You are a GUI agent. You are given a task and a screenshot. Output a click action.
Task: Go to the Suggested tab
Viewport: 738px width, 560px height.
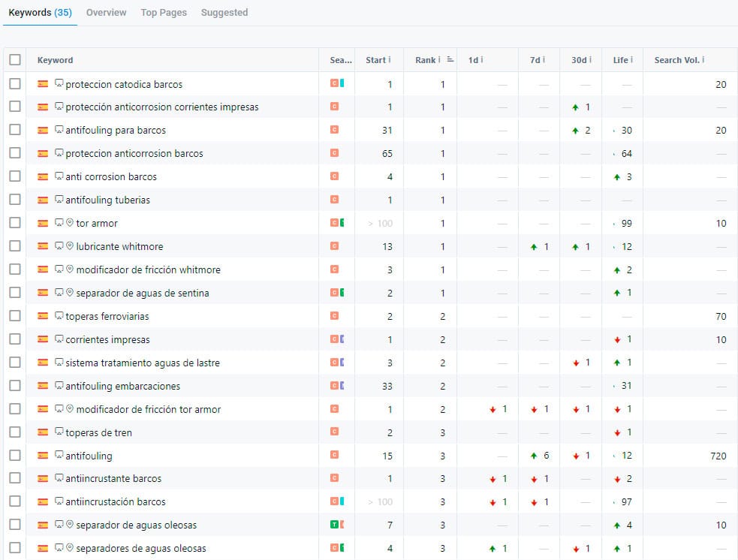click(224, 13)
